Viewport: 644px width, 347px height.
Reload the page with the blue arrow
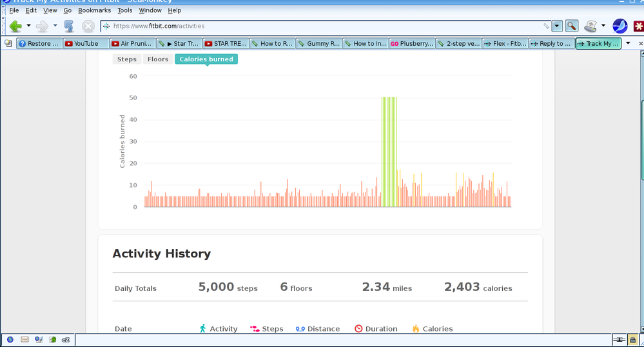[x=68, y=26]
